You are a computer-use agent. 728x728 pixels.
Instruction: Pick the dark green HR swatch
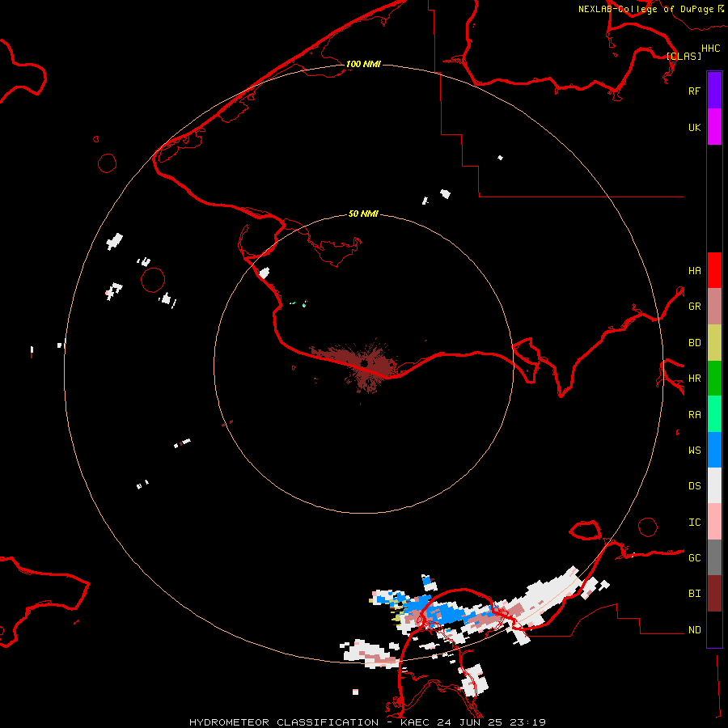click(714, 379)
